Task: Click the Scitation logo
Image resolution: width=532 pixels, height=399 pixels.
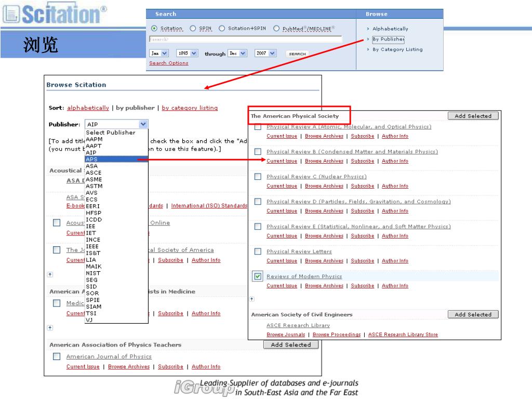Action: 54,14
